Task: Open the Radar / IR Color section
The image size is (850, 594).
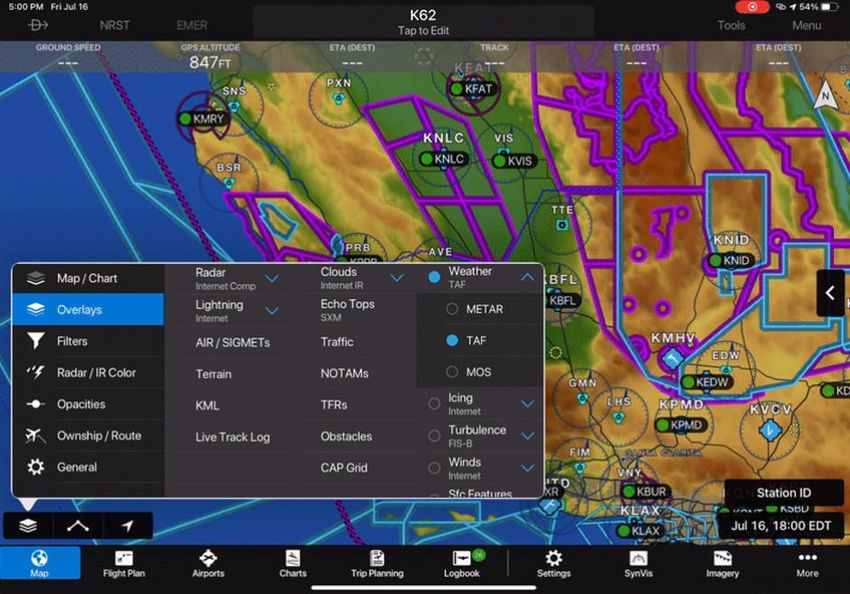Action: pyautogui.click(x=88, y=372)
